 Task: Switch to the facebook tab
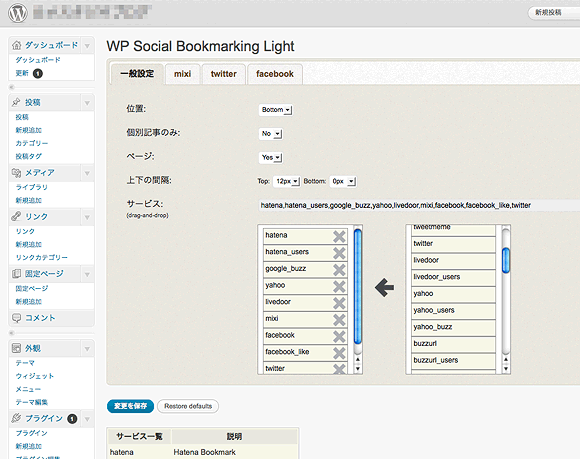tap(275, 74)
